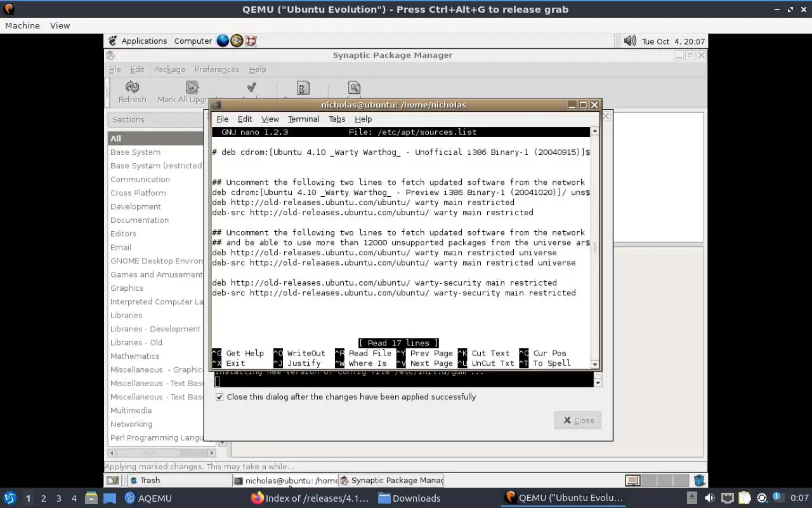Open the terminal File menu
The height and width of the screenshot is (508, 812).
tap(222, 119)
